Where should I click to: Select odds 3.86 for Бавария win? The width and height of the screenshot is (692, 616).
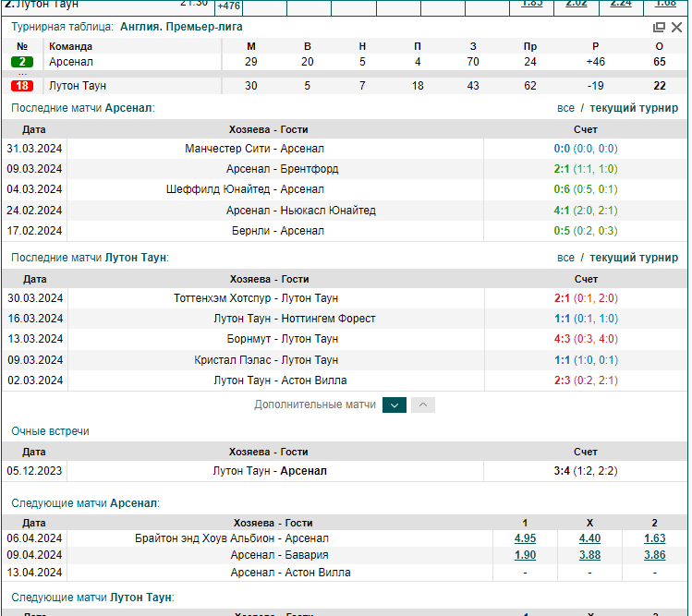point(654,555)
